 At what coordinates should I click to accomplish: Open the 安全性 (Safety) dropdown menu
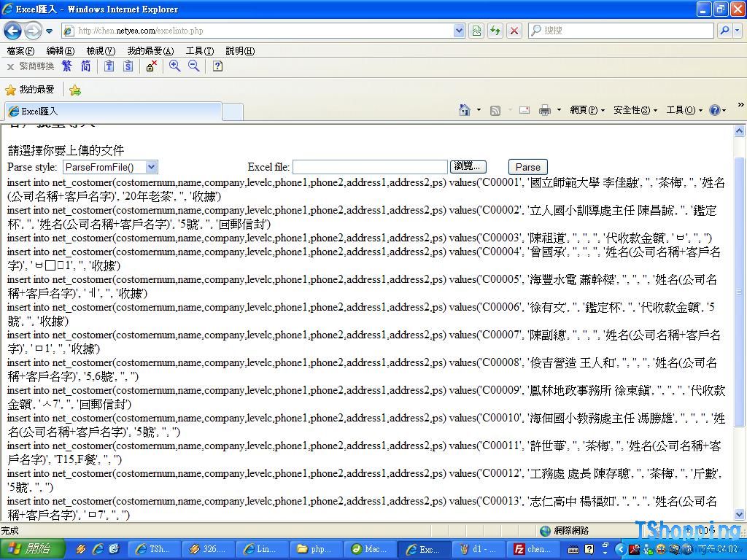click(x=635, y=110)
